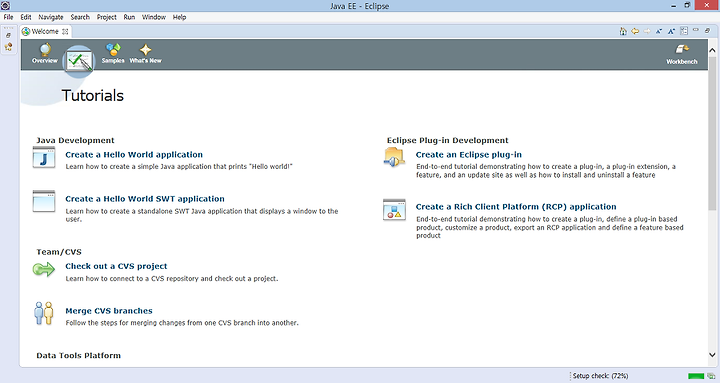
Task: Click the RCP application shapes icon
Action: coord(394,209)
